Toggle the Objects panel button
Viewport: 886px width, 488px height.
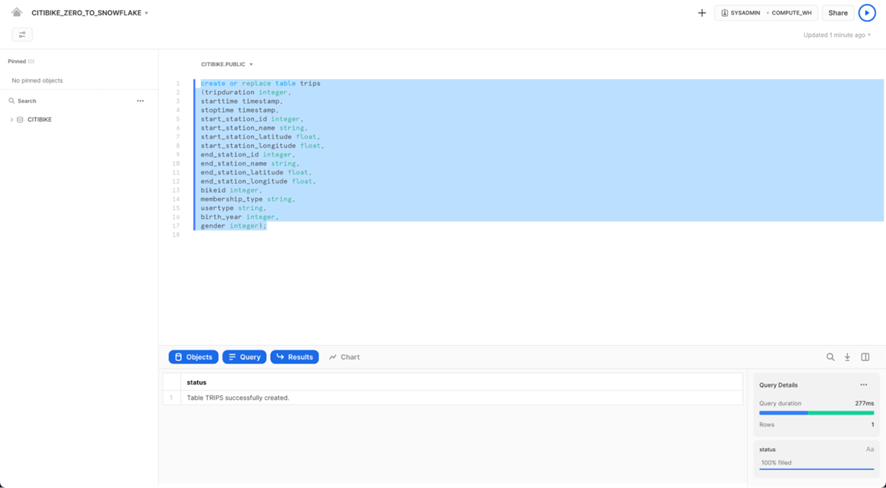[x=193, y=357]
